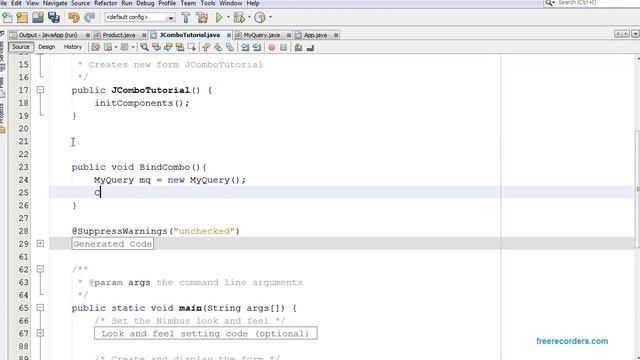Click the Find Next Occurrence icon
Image resolution: width=640 pixels, height=360 pixels.
point(168,47)
